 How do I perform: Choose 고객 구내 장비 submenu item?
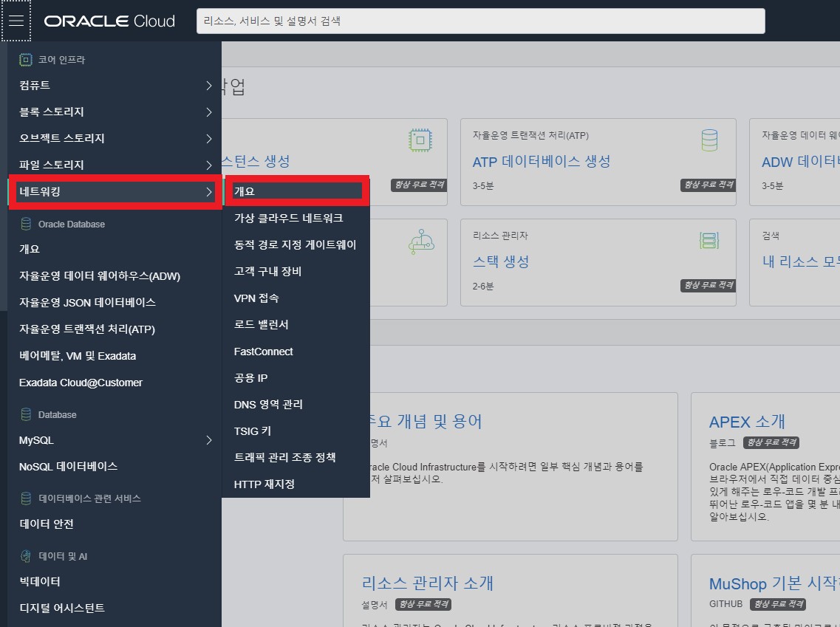pos(296,272)
